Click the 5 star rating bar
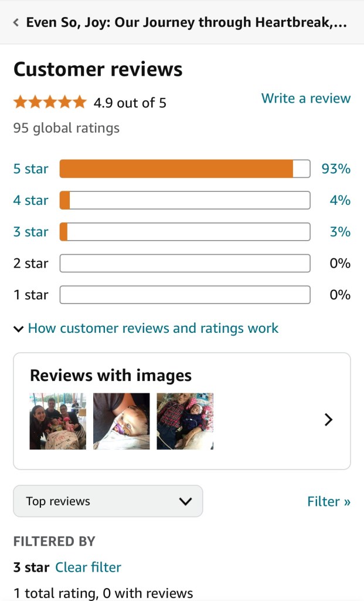This screenshot has width=364, height=601. [x=185, y=169]
